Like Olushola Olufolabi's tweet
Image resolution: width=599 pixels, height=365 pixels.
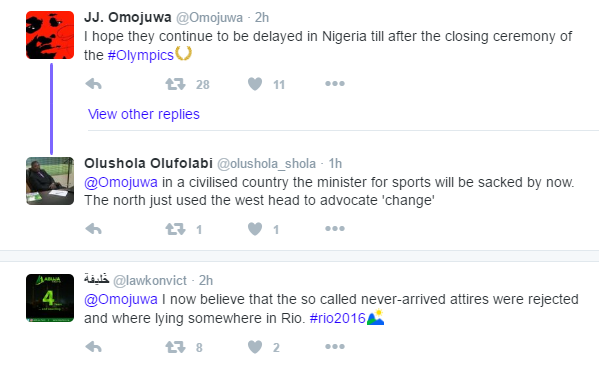tap(255, 229)
